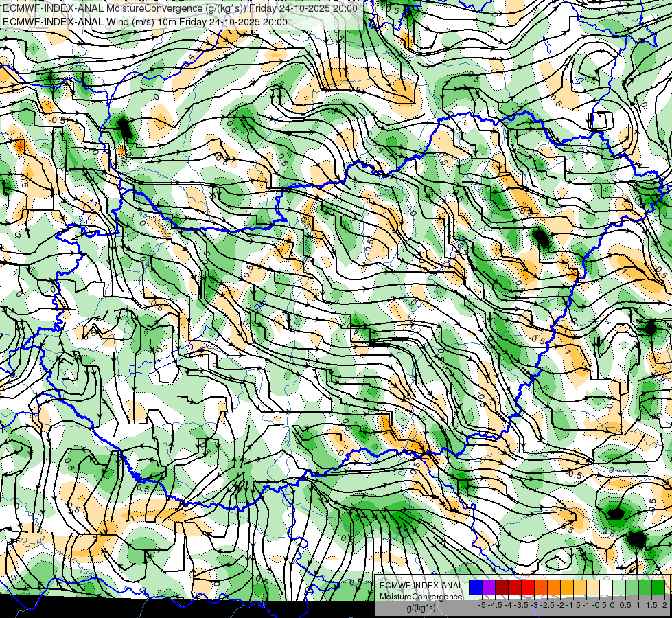This screenshot has width=672, height=618.
Task: Choose the amber swatch between -2 and -1.5
Action: (x=567, y=588)
